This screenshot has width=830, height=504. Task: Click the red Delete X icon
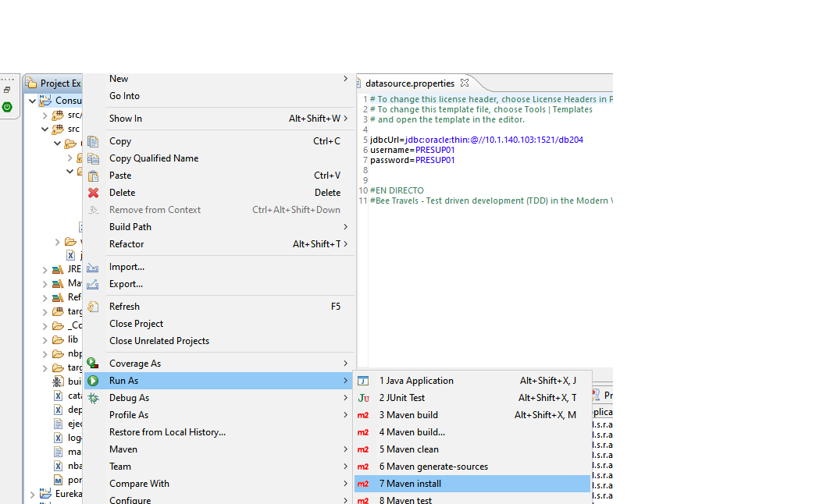(93, 193)
